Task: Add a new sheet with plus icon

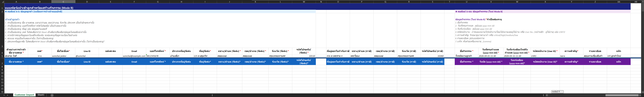Action: (52, 95)
